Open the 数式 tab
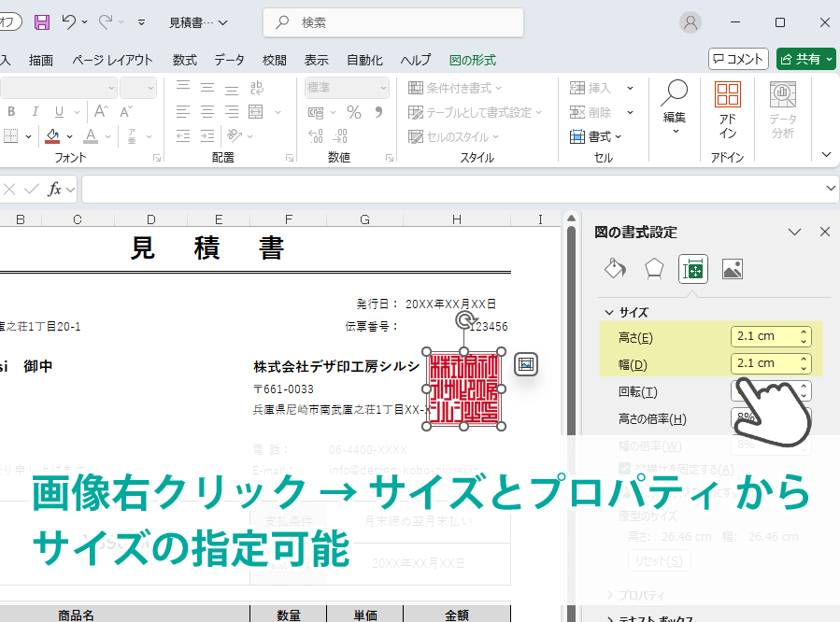Viewport: 840px width, 622px height. click(185, 60)
